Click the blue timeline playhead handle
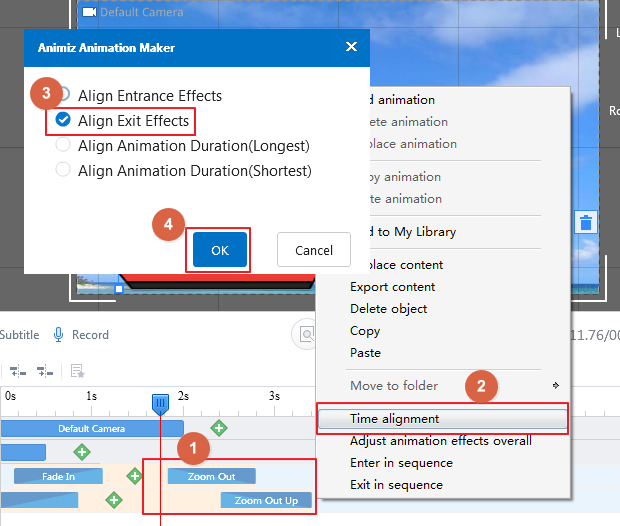Image resolution: width=620 pixels, height=526 pixels. coord(160,403)
